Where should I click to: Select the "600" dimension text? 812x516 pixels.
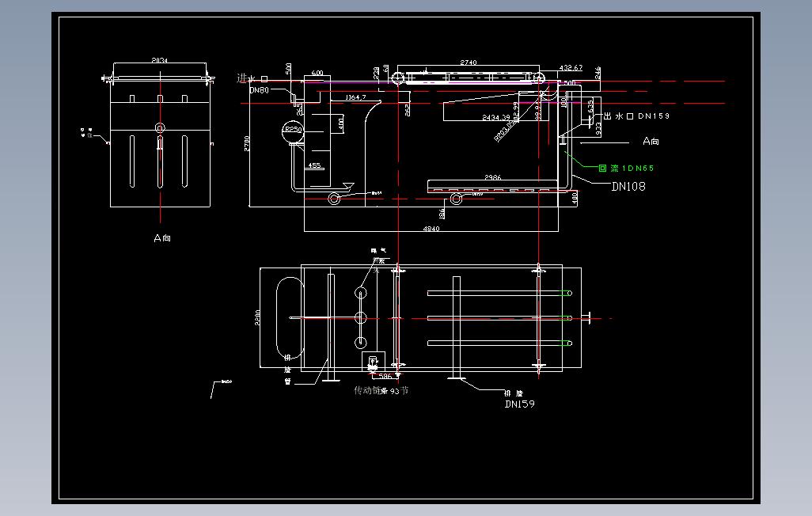pos(317,73)
